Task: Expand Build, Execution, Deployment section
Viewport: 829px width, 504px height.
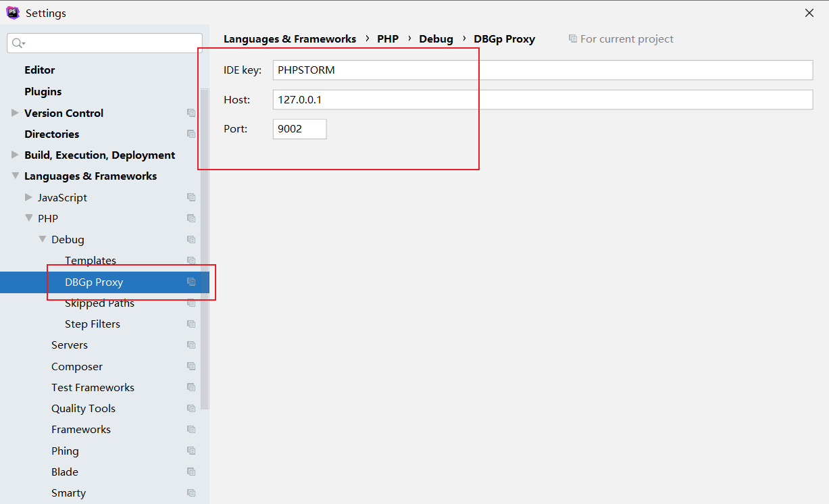Action: (x=15, y=155)
